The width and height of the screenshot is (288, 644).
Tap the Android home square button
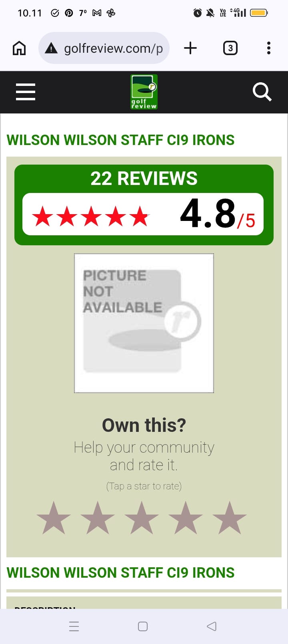pyautogui.click(x=143, y=626)
